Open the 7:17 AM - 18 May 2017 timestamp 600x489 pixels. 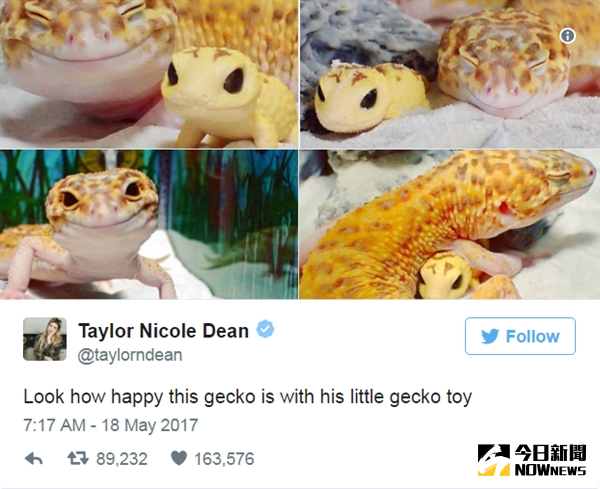(x=111, y=425)
